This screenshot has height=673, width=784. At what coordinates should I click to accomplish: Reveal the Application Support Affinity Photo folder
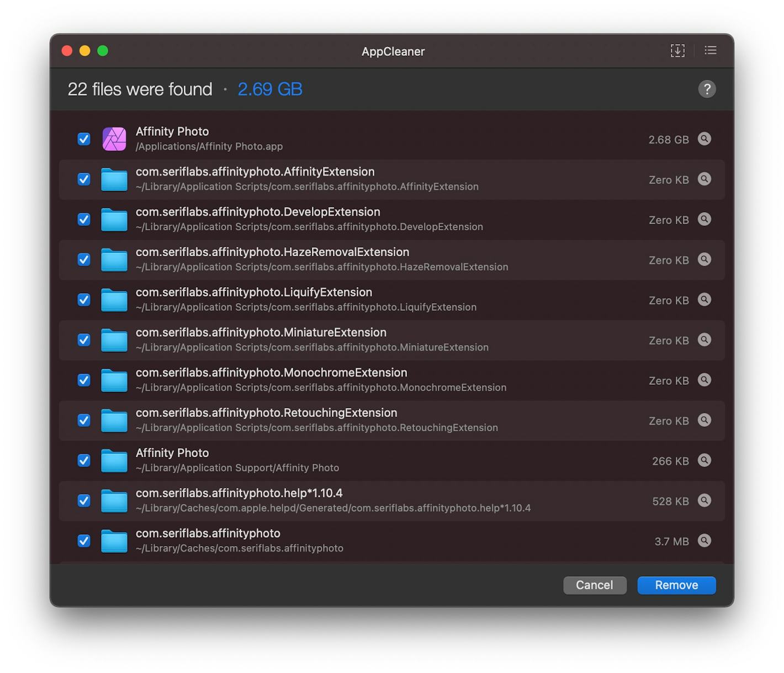click(x=704, y=460)
